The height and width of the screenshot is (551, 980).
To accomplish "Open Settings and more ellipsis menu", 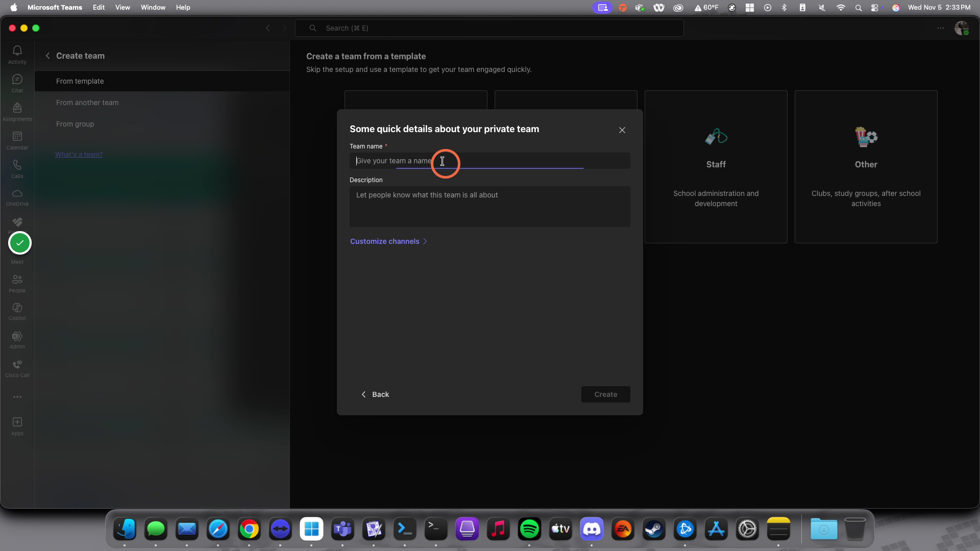I will [x=941, y=28].
